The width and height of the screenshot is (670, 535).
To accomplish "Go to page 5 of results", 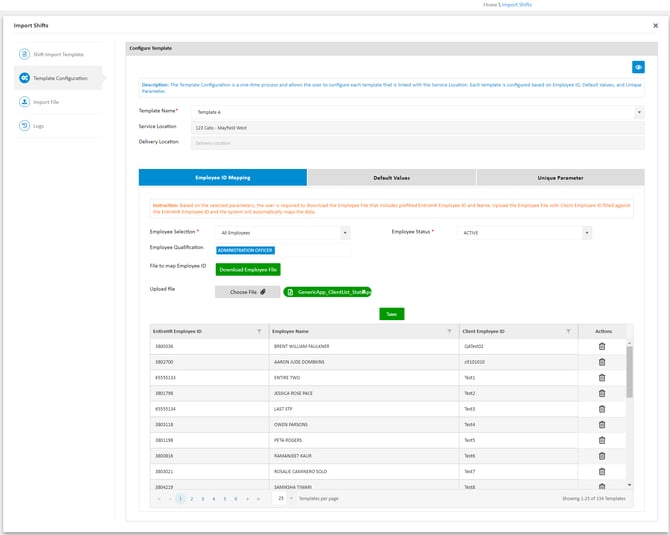I will 225,499.
